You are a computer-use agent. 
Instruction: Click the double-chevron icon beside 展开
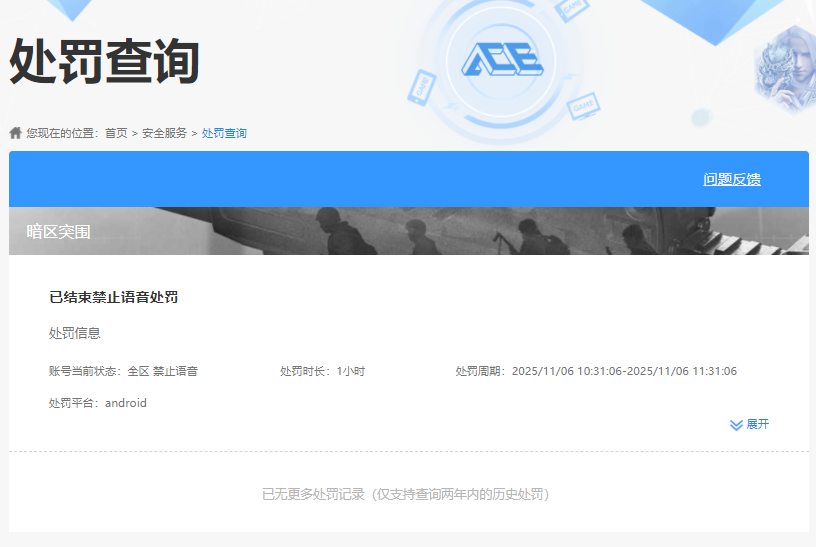(736, 425)
